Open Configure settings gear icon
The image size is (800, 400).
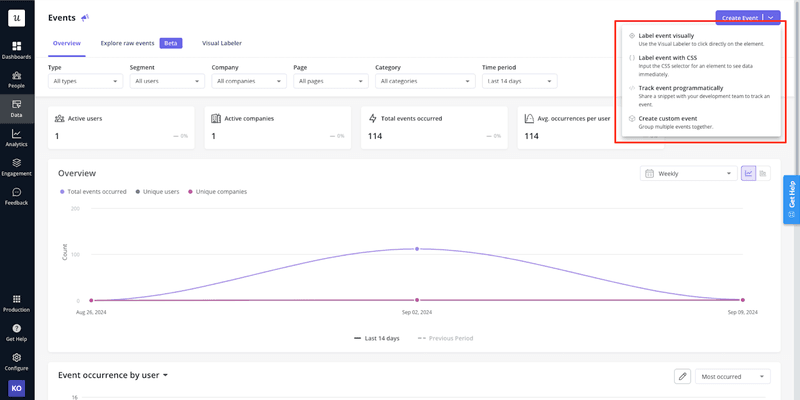pos(17,359)
